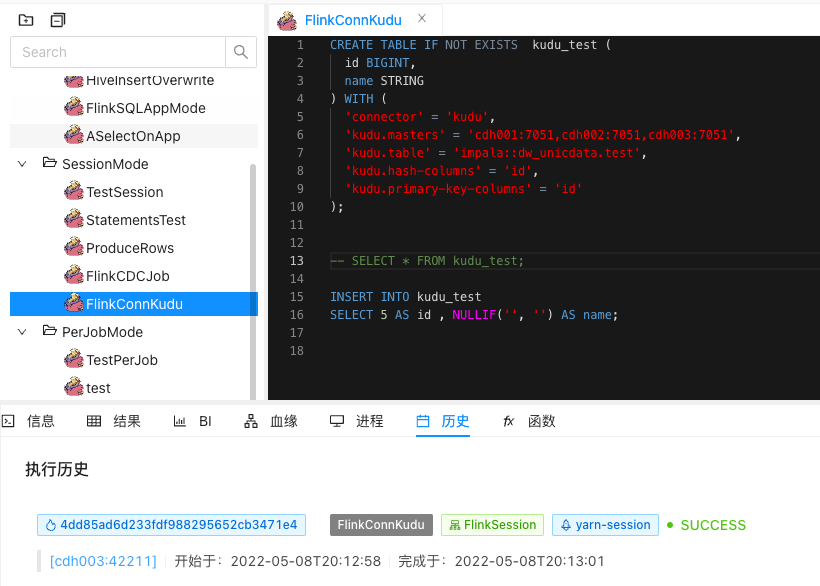
Task: Click the PerJobMode folder icon
Action: pos(50,330)
